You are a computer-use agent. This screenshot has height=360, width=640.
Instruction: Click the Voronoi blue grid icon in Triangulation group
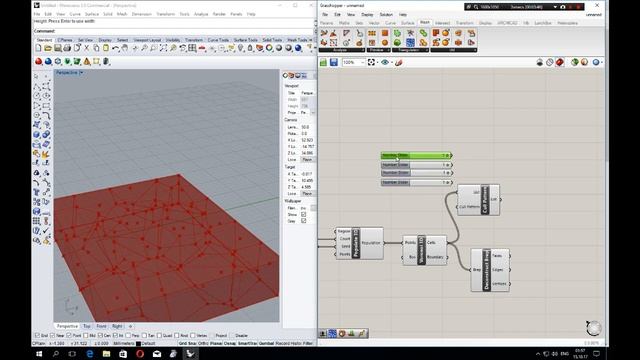click(x=410, y=42)
